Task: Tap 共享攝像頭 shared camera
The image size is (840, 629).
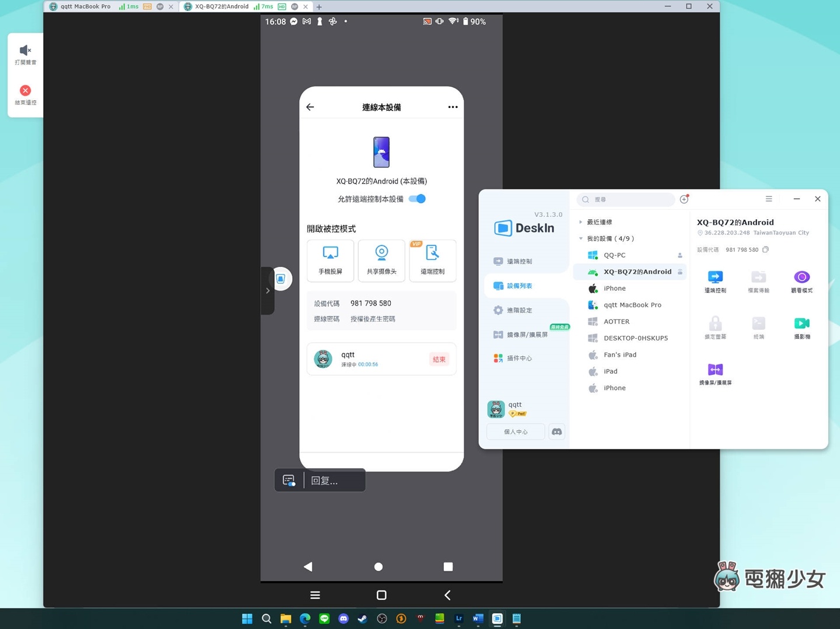Action: pyautogui.click(x=381, y=261)
